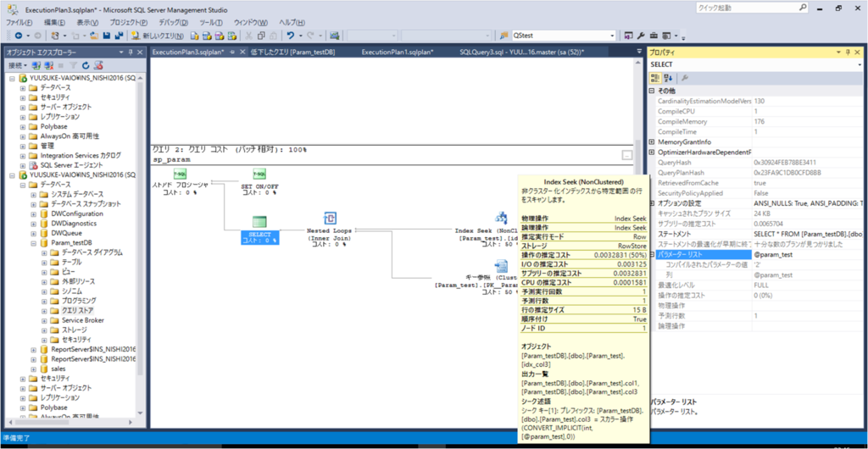The width and height of the screenshot is (868, 449).
Task: Click the open file folder icon in toolbar
Action: pos(94,36)
